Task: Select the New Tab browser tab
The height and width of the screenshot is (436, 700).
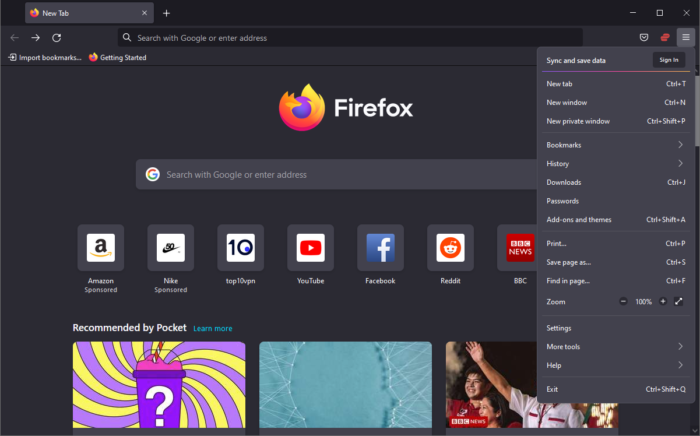Action: click(89, 13)
